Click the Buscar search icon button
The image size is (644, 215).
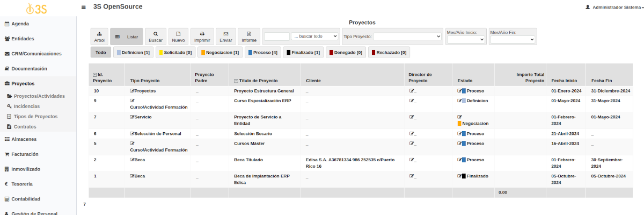(x=156, y=33)
